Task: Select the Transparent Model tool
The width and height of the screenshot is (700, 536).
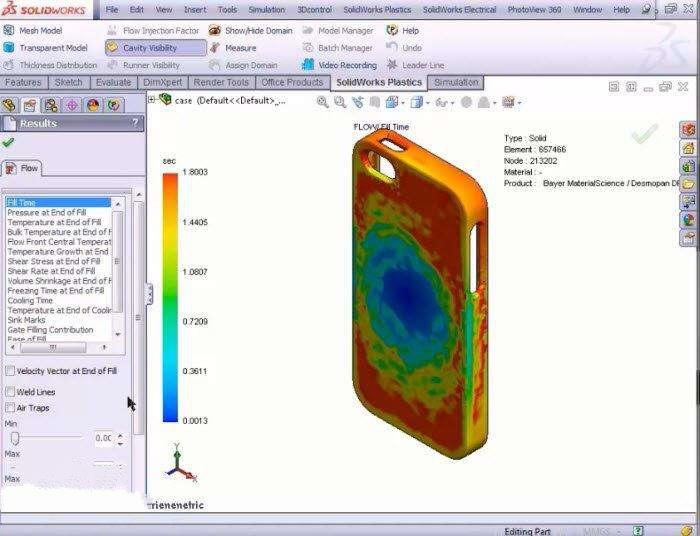Action: pos(45,48)
